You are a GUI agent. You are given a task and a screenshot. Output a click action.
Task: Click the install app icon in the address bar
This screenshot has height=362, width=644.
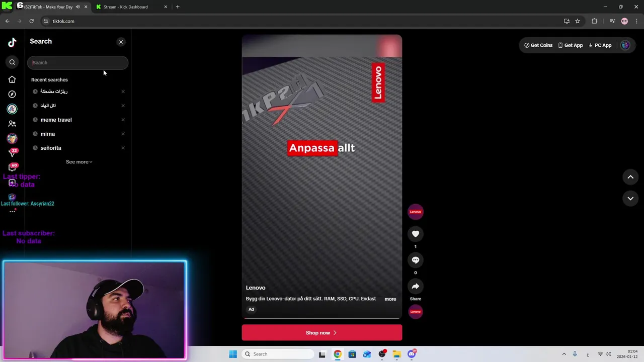click(567, 21)
